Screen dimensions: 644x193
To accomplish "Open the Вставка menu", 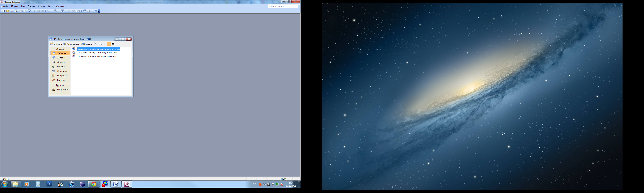I will (31, 6).
